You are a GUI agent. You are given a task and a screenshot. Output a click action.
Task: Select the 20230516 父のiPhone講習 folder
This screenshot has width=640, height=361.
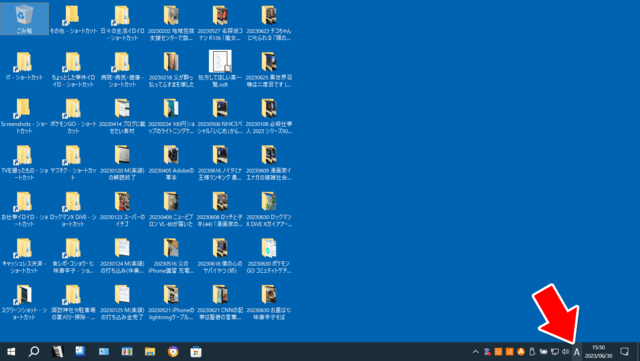pyautogui.click(x=171, y=255)
